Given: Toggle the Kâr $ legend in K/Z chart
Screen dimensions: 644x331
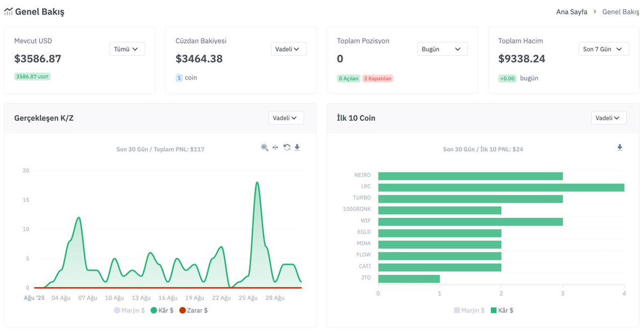Looking at the screenshot, I should point(162,310).
